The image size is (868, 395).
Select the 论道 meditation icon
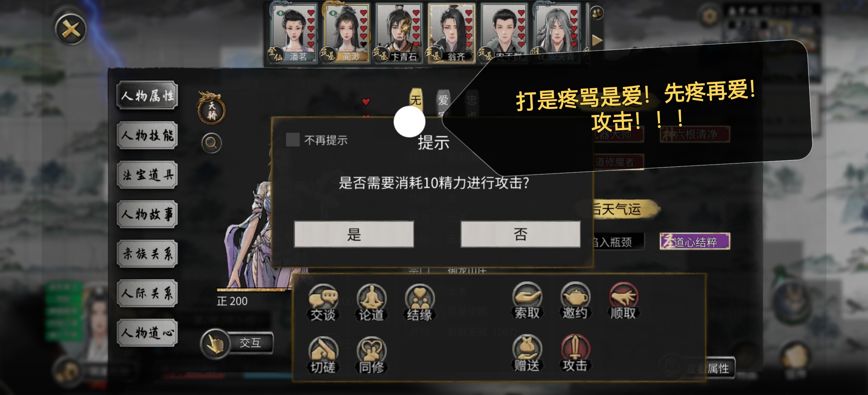(371, 303)
